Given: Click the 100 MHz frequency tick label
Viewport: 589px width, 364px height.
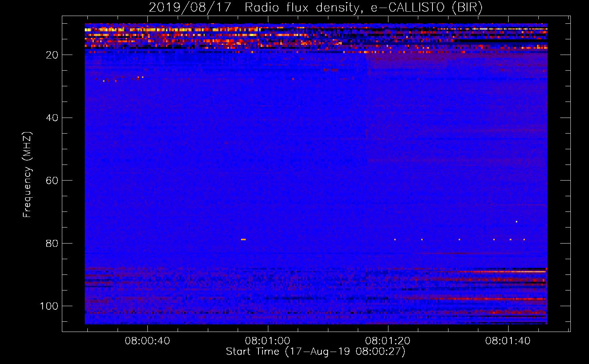Looking at the screenshot, I should [49, 306].
